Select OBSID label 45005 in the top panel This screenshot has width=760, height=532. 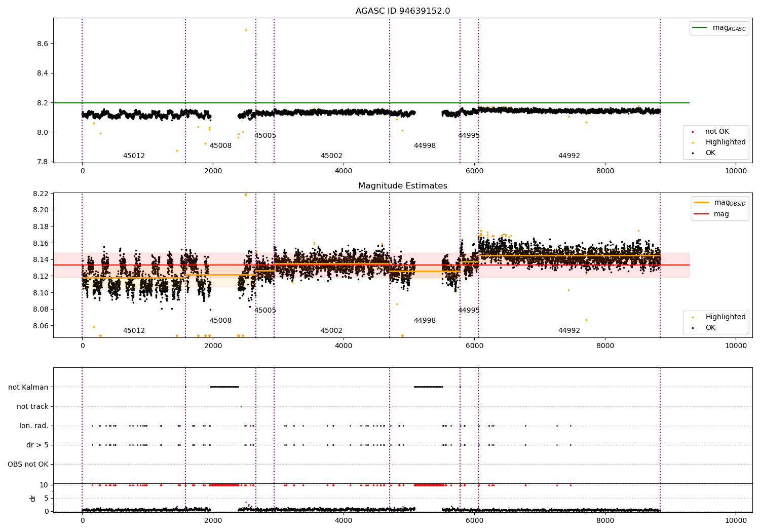(265, 135)
